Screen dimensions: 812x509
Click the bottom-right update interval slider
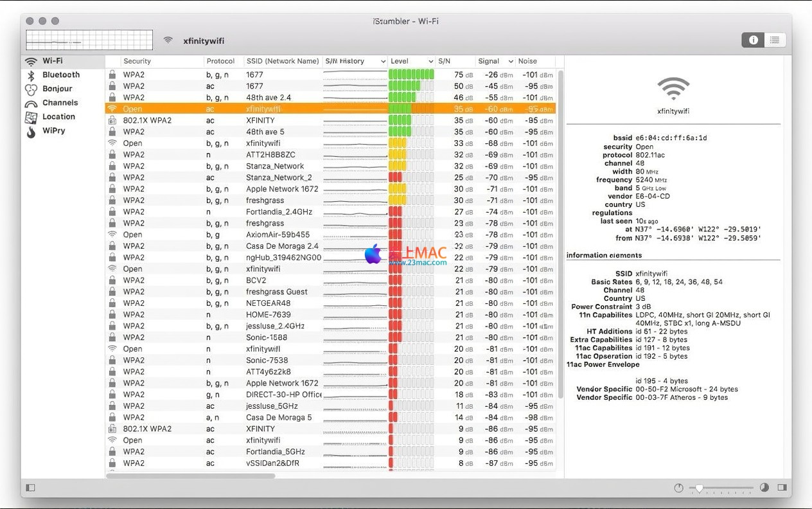click(719, 488)
